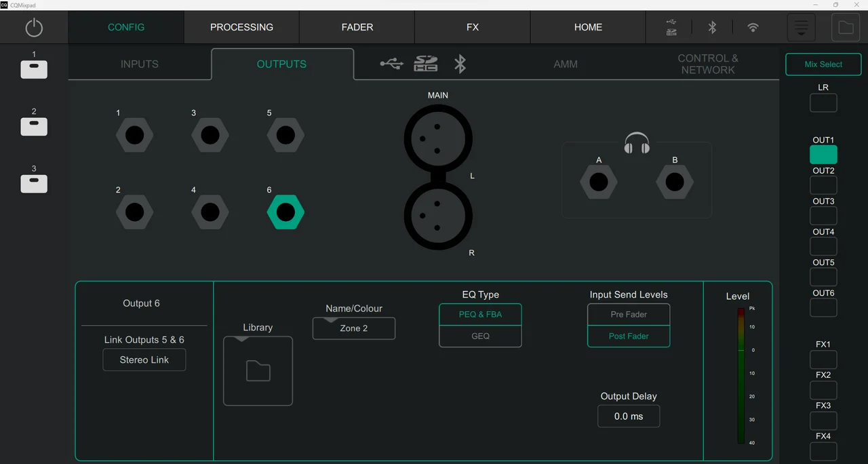
Task: Click the Output Delay 0.0 ms field
Action: 629,417
